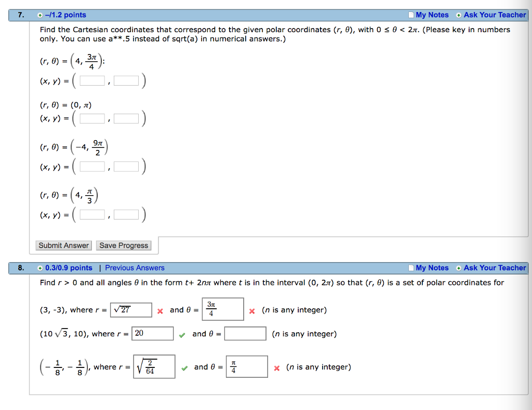Open My Notes icon for question 7

tap(411, 15)
